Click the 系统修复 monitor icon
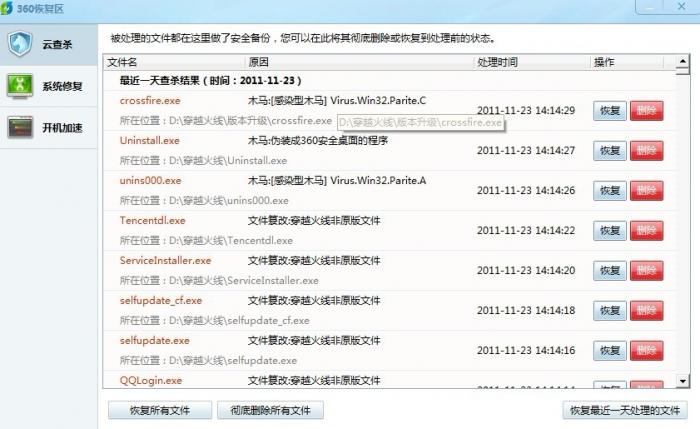700x429 pixels. pos(20,86)
